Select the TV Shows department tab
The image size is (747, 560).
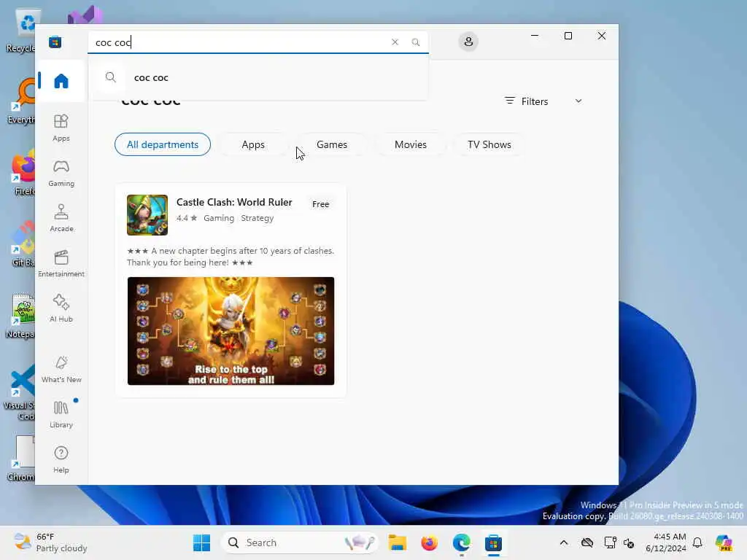coord(489,144)
